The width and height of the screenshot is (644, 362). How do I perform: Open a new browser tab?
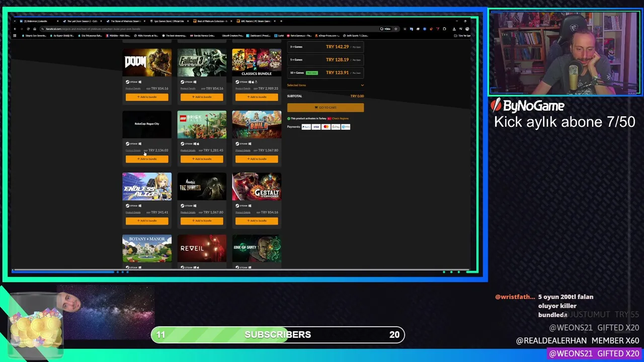click(x=281, y=21)
